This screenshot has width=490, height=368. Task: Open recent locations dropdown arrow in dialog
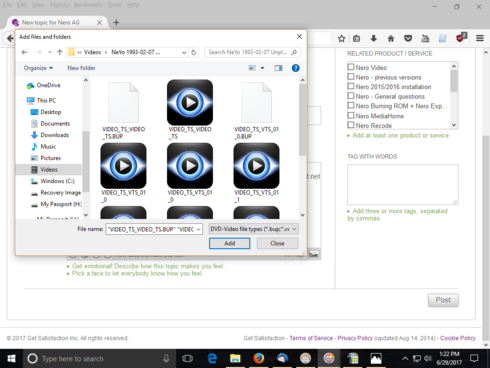50,52
